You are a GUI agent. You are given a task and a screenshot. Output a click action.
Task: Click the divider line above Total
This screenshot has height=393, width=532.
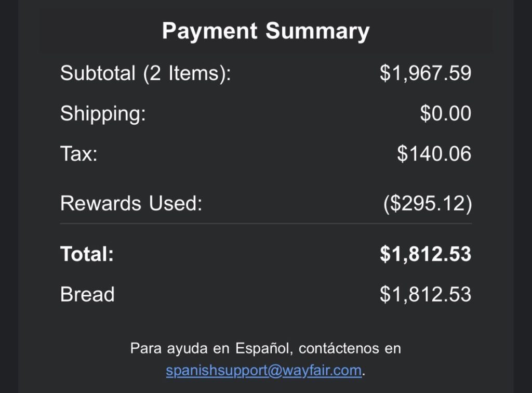[x=265, y=224]
